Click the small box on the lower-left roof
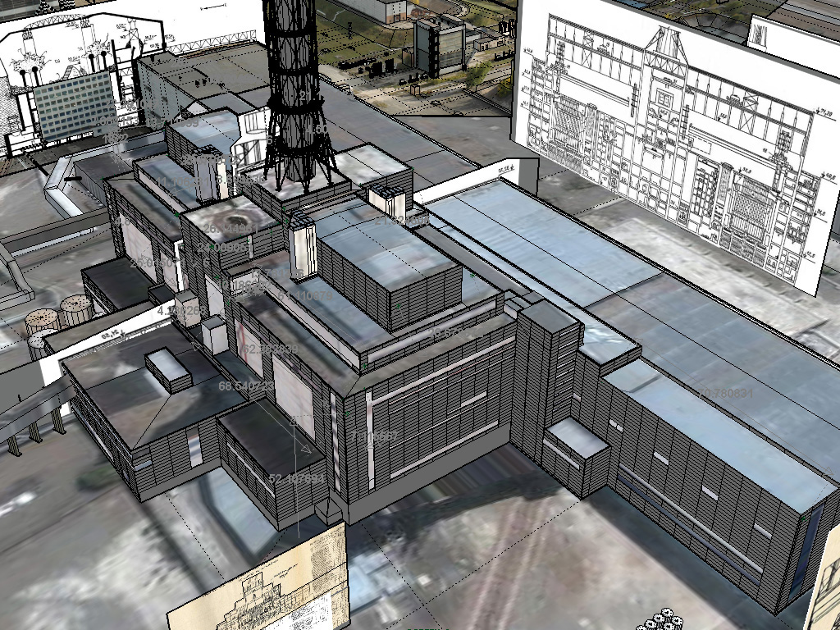The height and width of the screenshot is (630, 840). coord(168,370)
